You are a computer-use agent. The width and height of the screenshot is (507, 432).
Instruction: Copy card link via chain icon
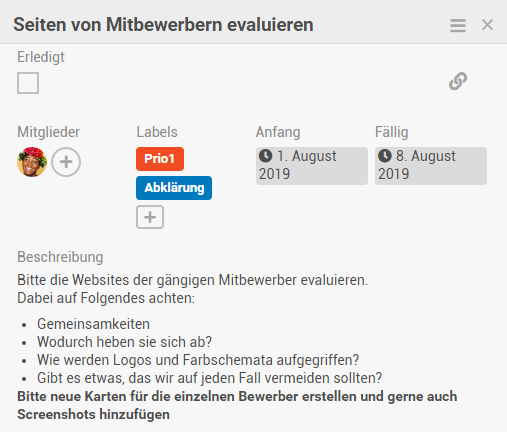458,81
